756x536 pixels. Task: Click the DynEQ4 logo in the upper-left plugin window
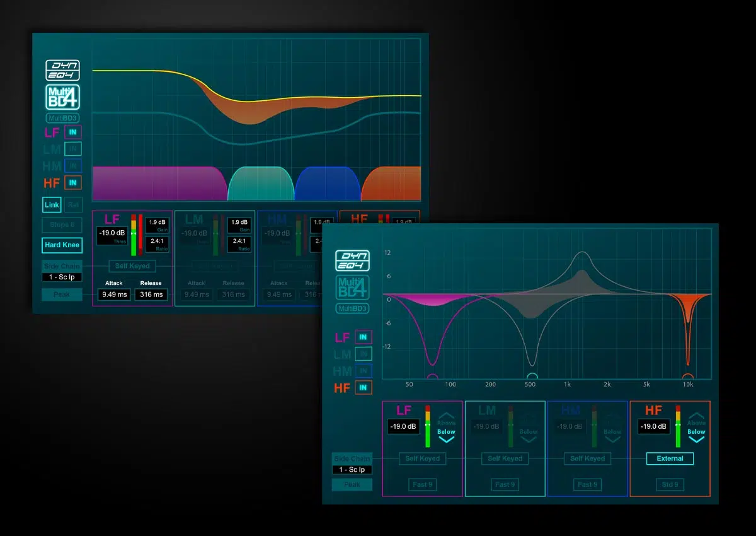point(62,70)
